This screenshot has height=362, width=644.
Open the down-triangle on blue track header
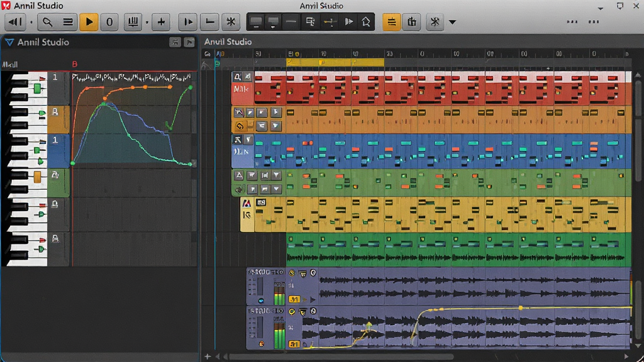(x=248, y=140)
